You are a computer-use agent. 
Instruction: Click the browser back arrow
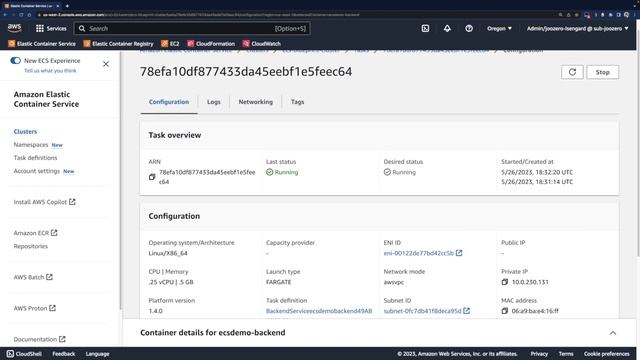pyautogui.click(x=5, y=15)
